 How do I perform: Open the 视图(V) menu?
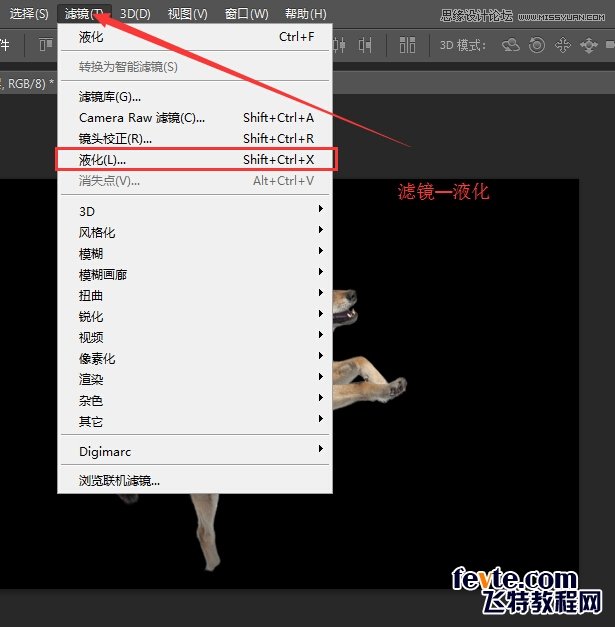click(x=188, y=14)
